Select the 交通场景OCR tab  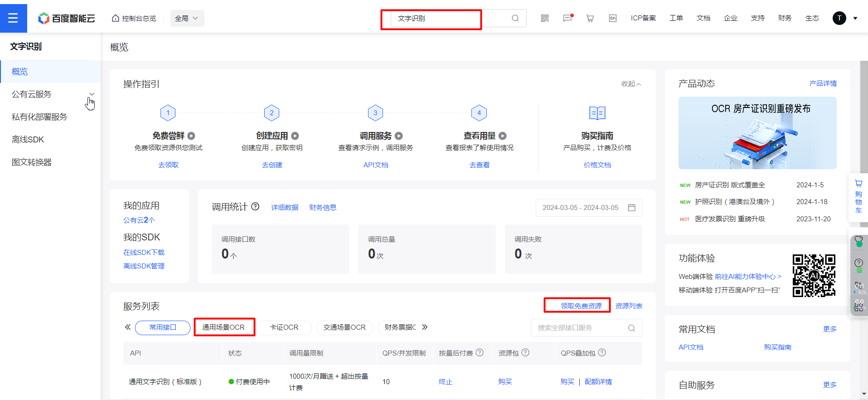pyautogui.click(x=344, y=327)
